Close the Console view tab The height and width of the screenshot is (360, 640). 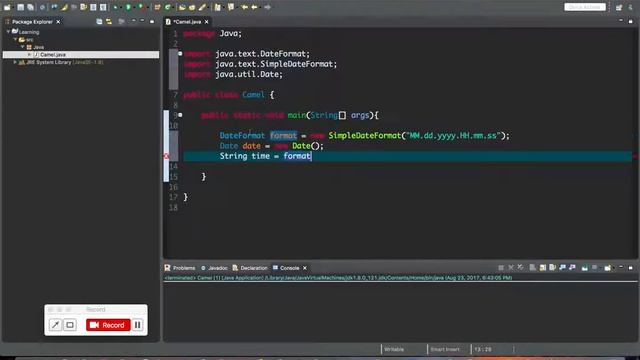click(x=304, y=268)
